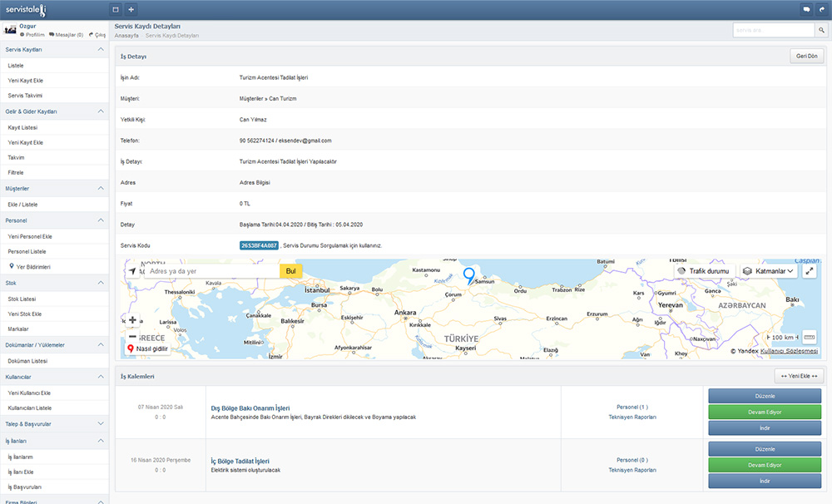Zoom in on the map
This screenshot has height=504, width=832.
click(132, 320)
